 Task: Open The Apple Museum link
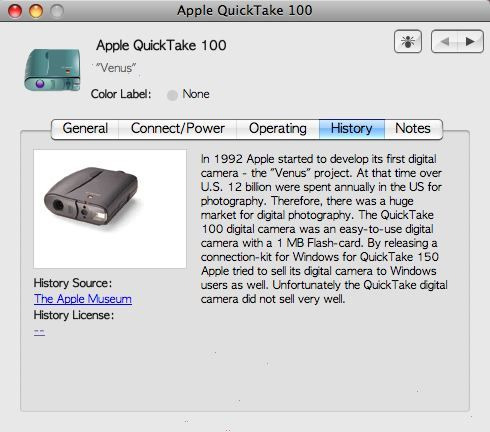point(83,299)
